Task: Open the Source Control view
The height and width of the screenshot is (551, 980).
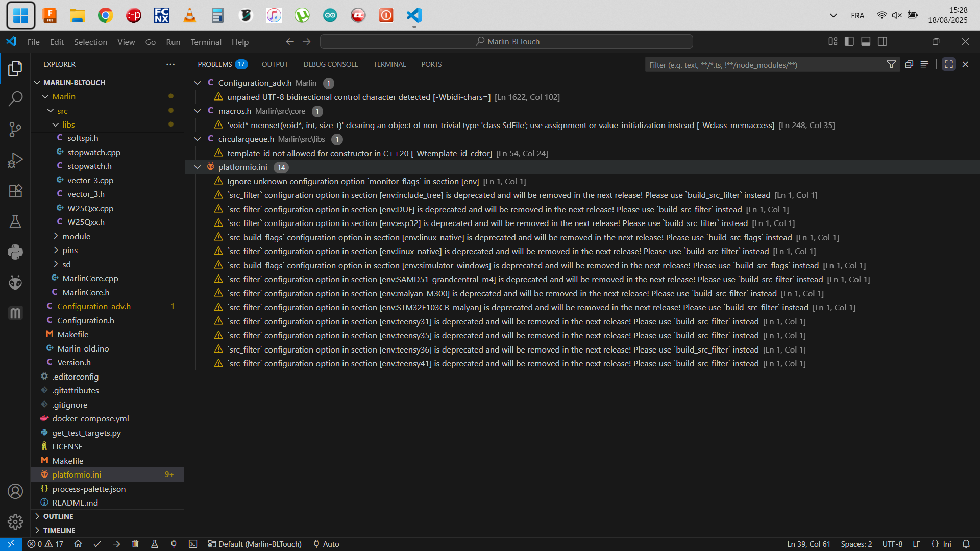Action: pyautogui.click(x=15, y=130)
